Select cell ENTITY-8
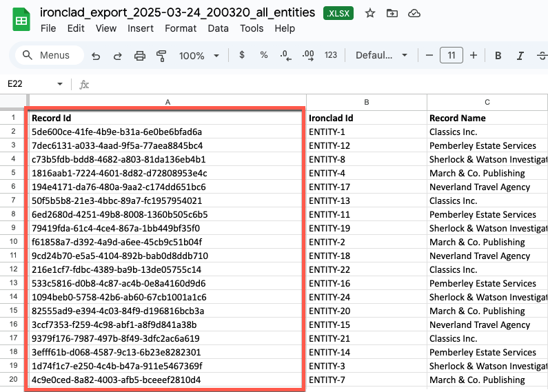Image resolution: width=548 pixels, height=392 pixels. point(367,159)
